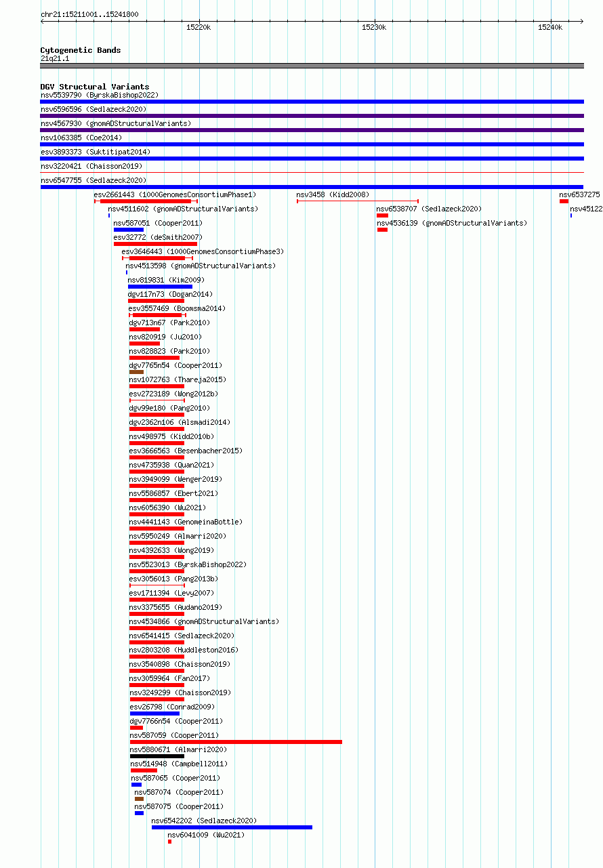
Task: Open nsv514948 (Campbell2011) label
Action: 180,764
